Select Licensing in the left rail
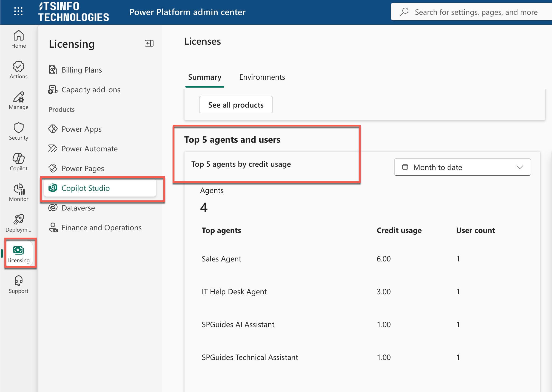Image resolution: width=552 pixels, height=392 pixels. tap(19, 254)
